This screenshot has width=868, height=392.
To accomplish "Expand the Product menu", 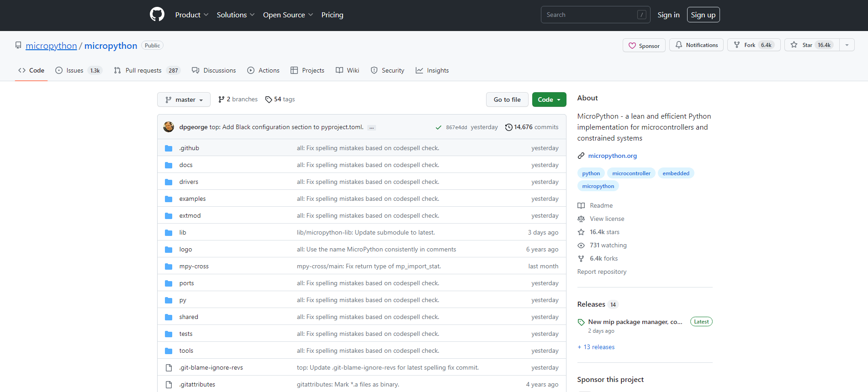I will tap(192, 15).
